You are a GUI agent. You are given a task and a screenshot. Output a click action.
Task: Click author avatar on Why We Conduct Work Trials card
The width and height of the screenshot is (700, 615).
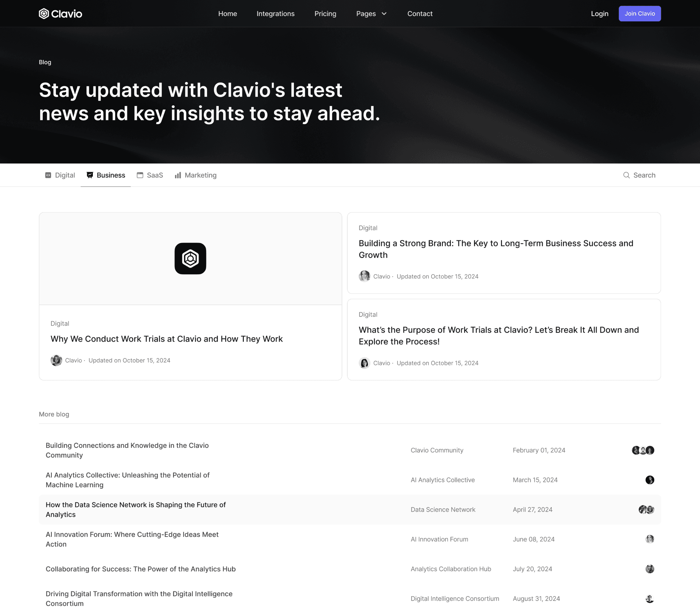coord(56,360)
